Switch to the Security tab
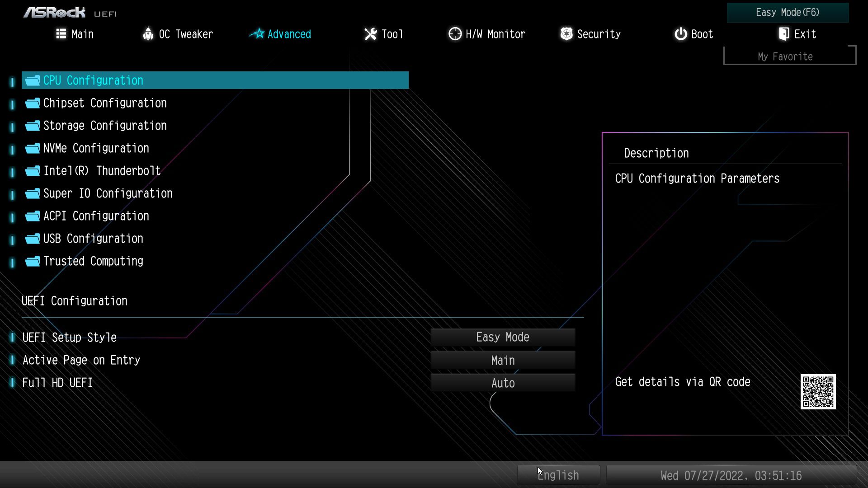 (x=598, y=34)
